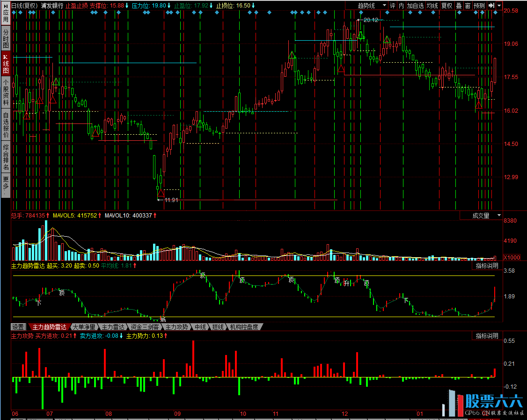Click the 加自选 button
Viewport: 527px width, 420px height.
(x=415, y=6)
